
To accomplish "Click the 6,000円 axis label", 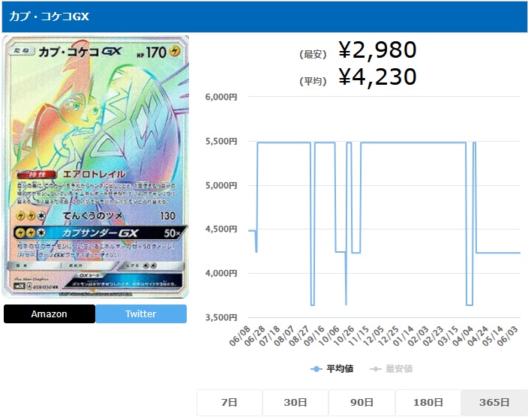I will (x=221, y=97).
